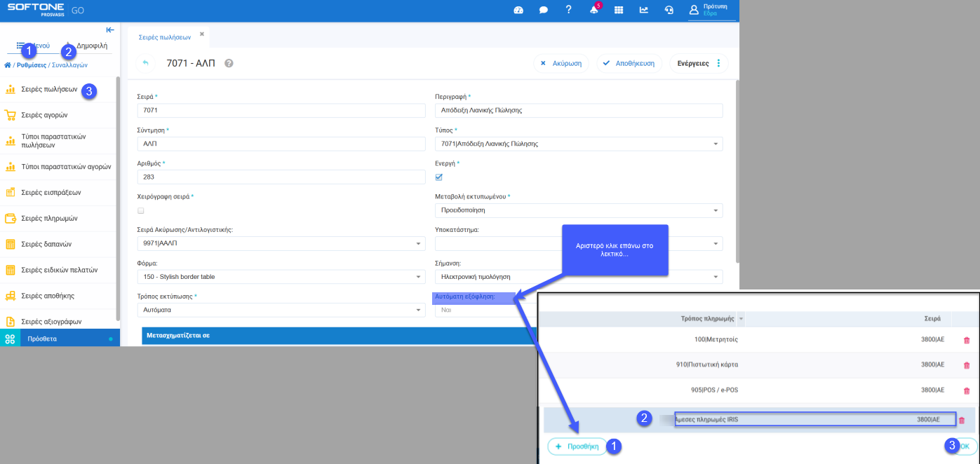Click the chat messages bubble icon
The image size is (980, 464).
click(543, 11)
